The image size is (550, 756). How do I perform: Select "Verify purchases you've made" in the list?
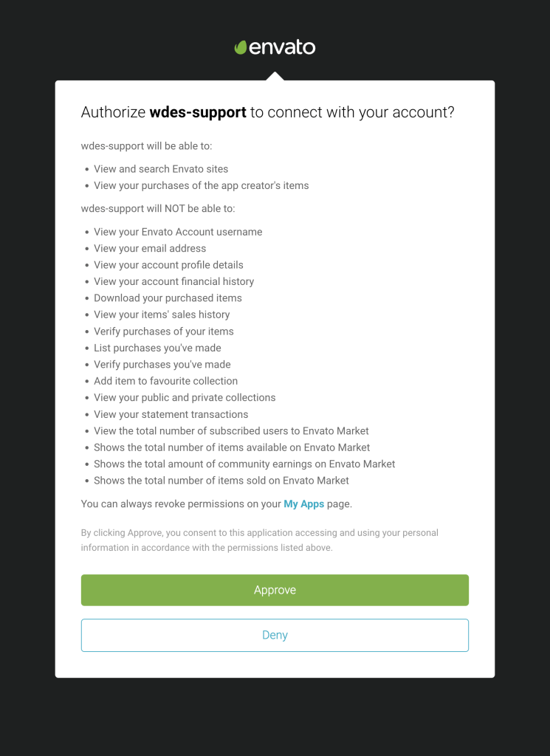pyautogui.click(x=162, y=364)
